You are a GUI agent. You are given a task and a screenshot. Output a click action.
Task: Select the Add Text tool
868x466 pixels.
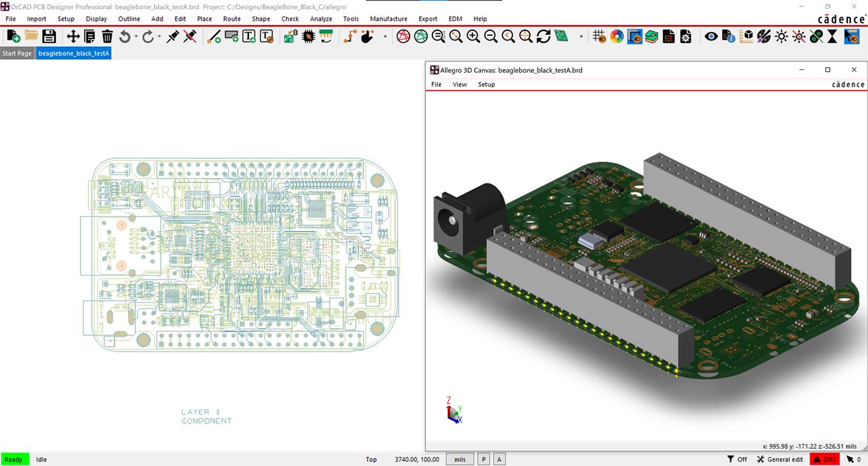click(249, 36)
